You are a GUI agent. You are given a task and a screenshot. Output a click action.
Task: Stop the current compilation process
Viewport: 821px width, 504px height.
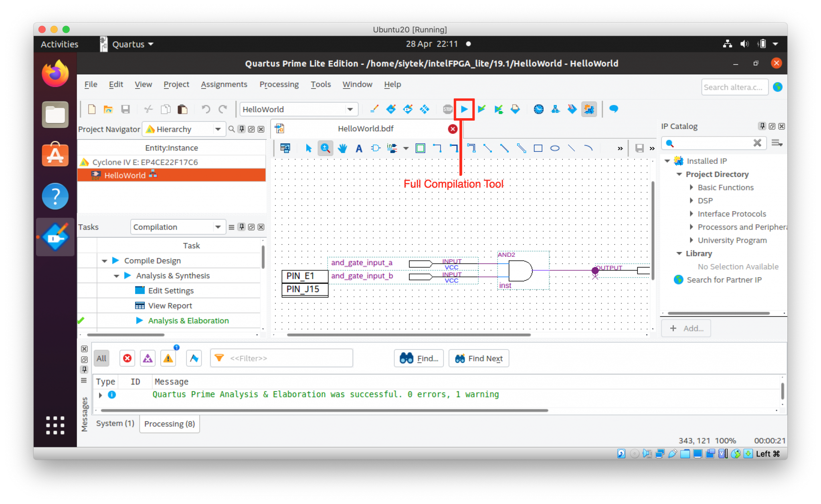(x=447, y=109)
